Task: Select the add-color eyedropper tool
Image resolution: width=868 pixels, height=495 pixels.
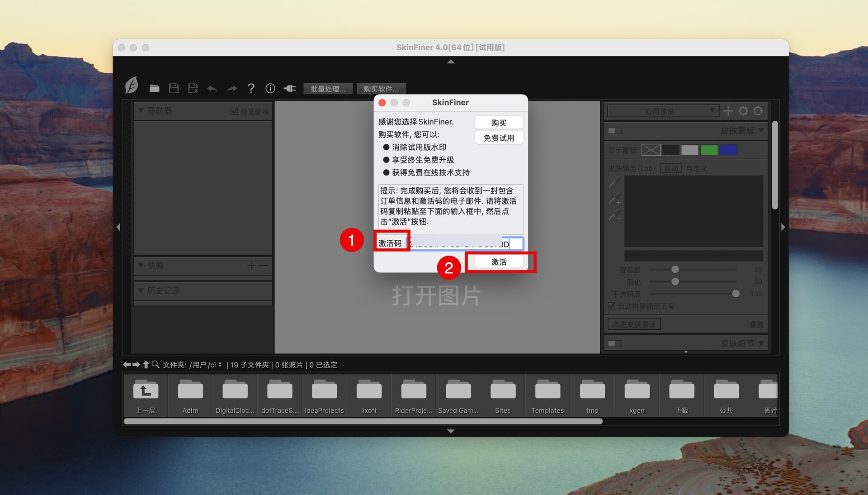Action: tap(615, 198)
